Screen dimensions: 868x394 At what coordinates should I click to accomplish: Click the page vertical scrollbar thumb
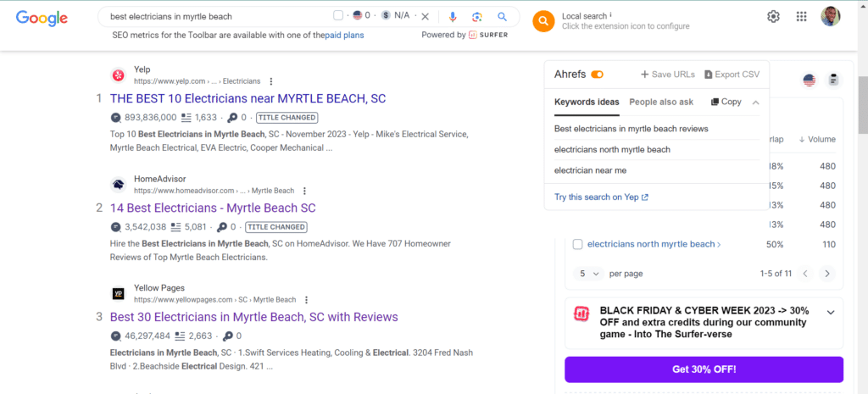coord(862,105)
